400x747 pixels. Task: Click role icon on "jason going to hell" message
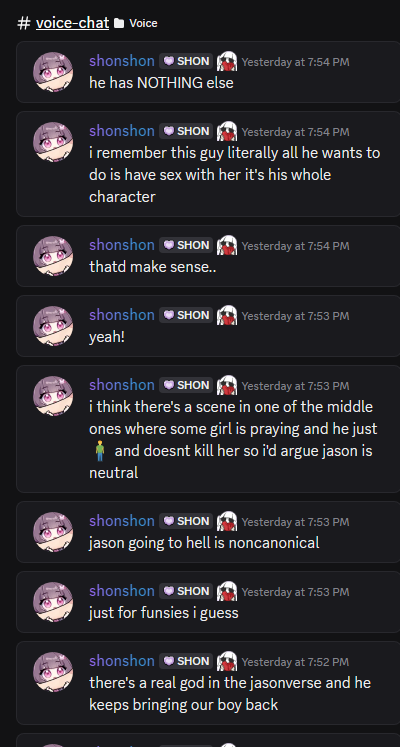tap(227, 521)
